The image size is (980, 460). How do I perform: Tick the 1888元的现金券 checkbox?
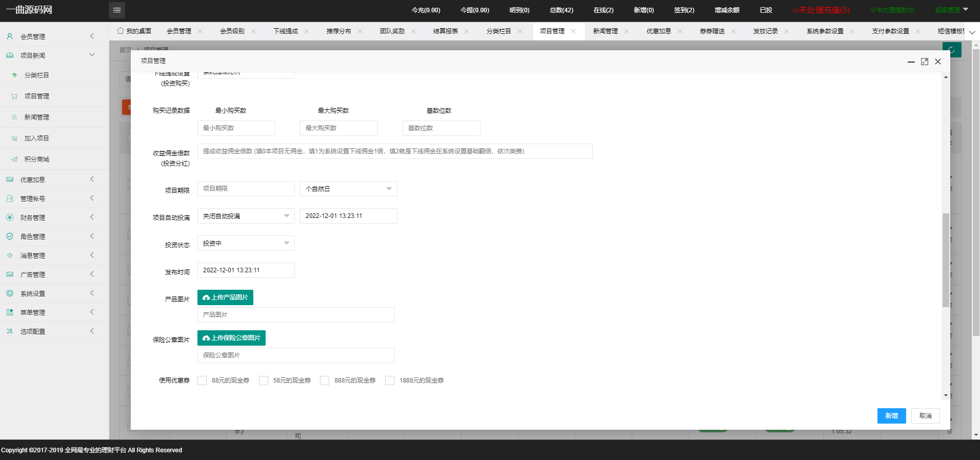(390, 381)
